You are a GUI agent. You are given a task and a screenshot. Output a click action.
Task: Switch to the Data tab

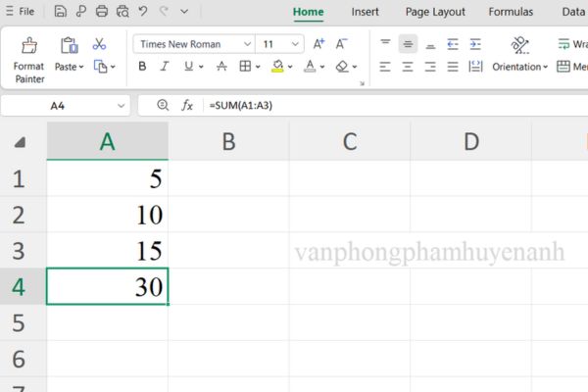[x=573, y=12]
